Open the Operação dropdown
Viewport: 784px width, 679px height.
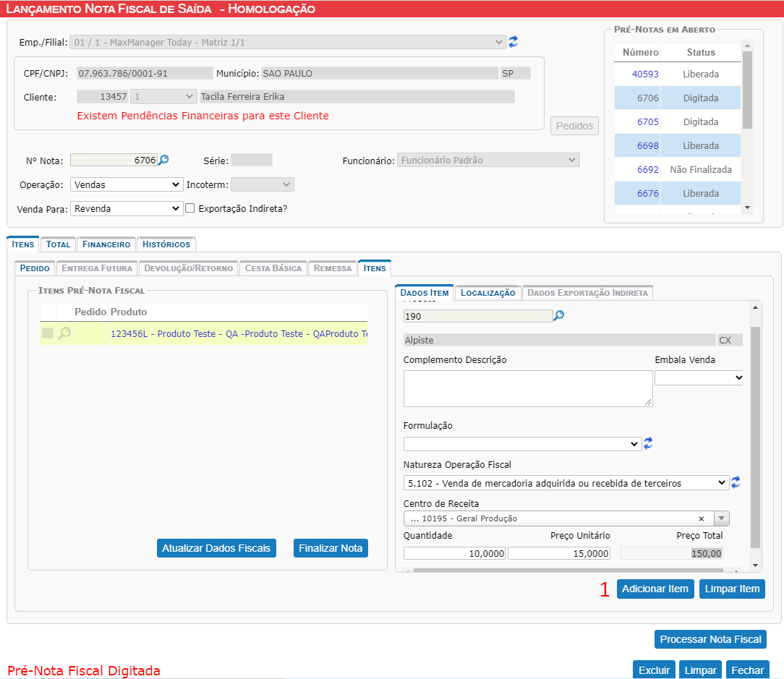[x=127, y=184]
